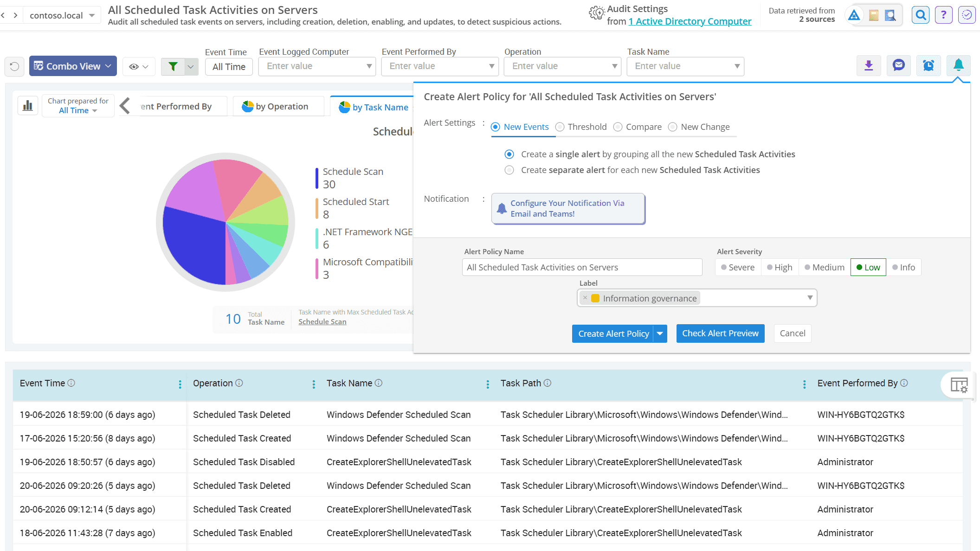Set alert severity to Severe
Image resolution: width=980 pixels, height=551 pixels.
coord(738,267)
